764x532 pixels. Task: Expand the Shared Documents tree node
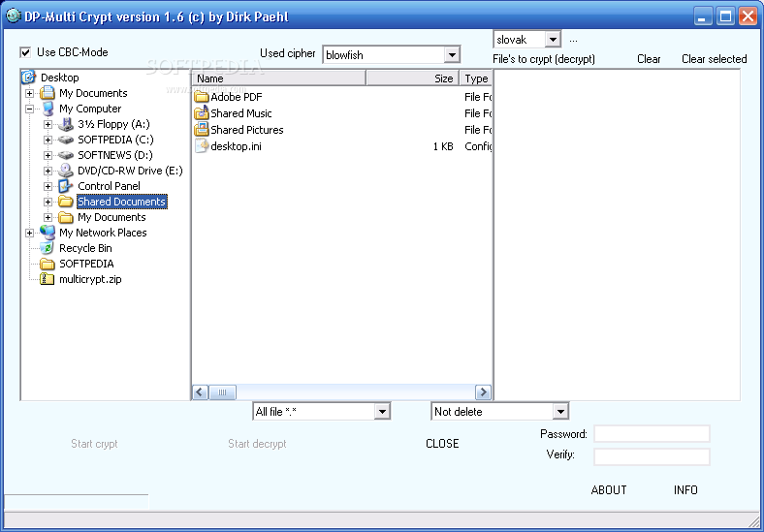(48, 202)
